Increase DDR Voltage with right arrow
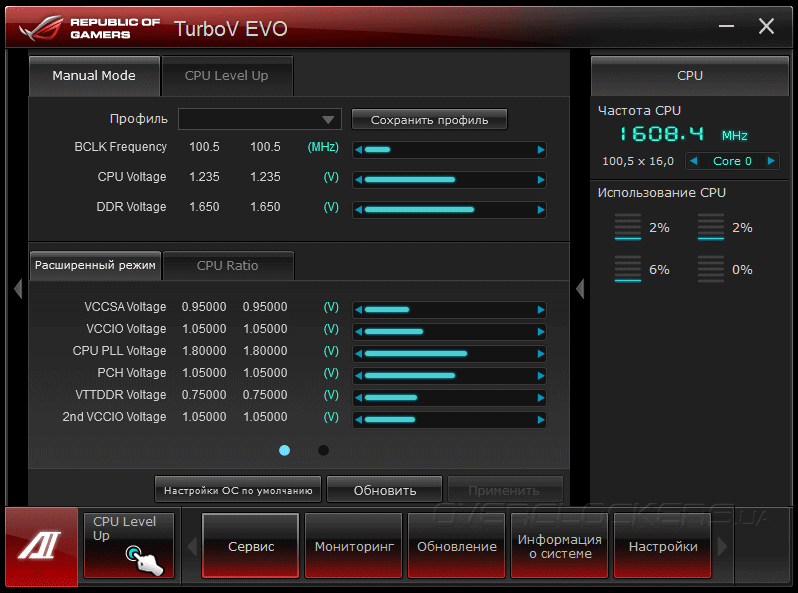 click(540, 210)
